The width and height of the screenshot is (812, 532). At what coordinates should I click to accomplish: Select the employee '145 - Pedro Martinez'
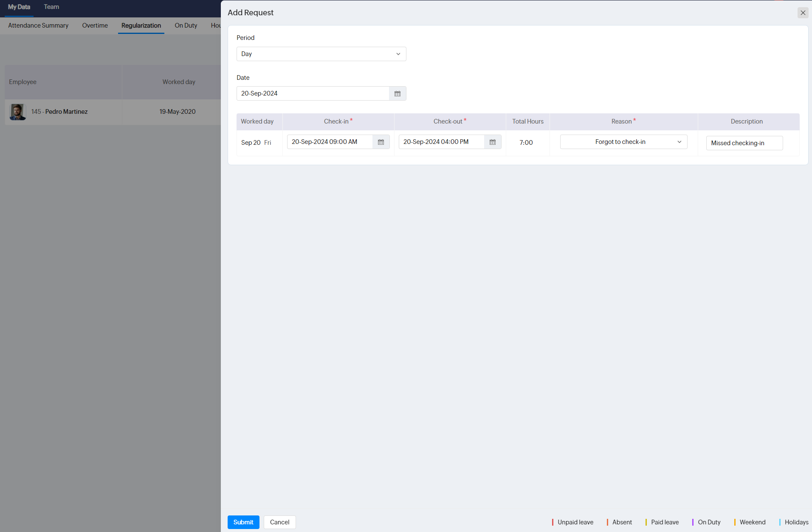point(59,112)
